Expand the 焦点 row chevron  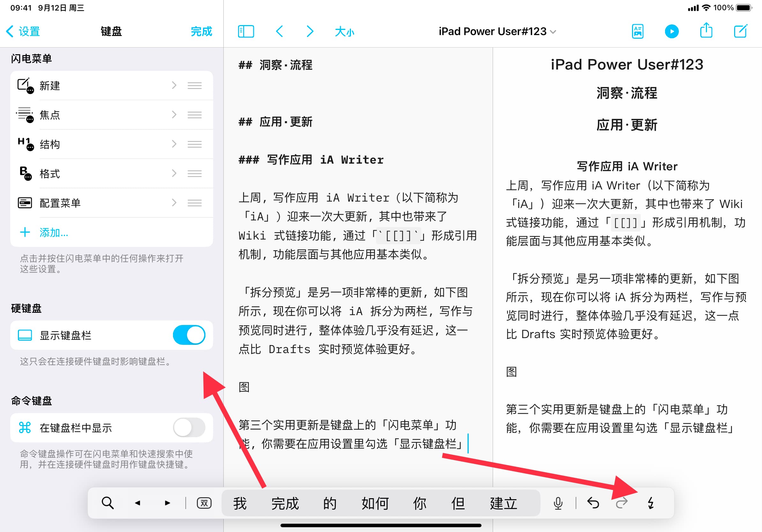(x=174, y=115)
